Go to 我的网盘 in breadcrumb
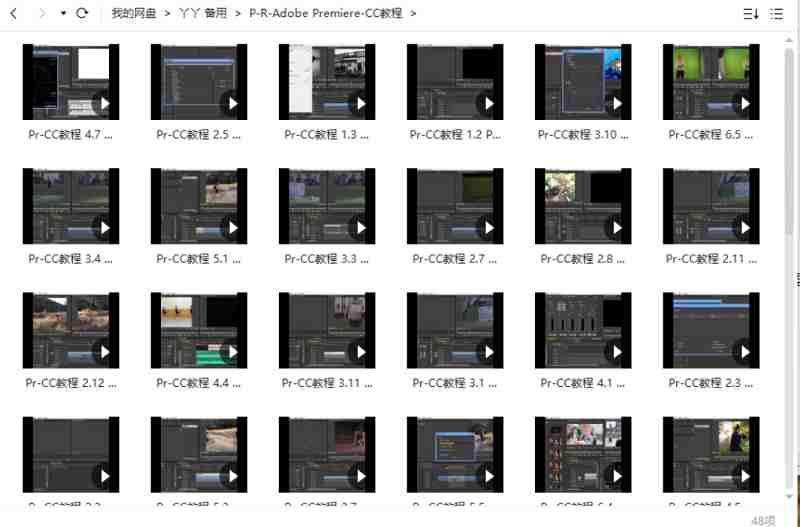Screen dimensions: 800x527 point(133,14)
